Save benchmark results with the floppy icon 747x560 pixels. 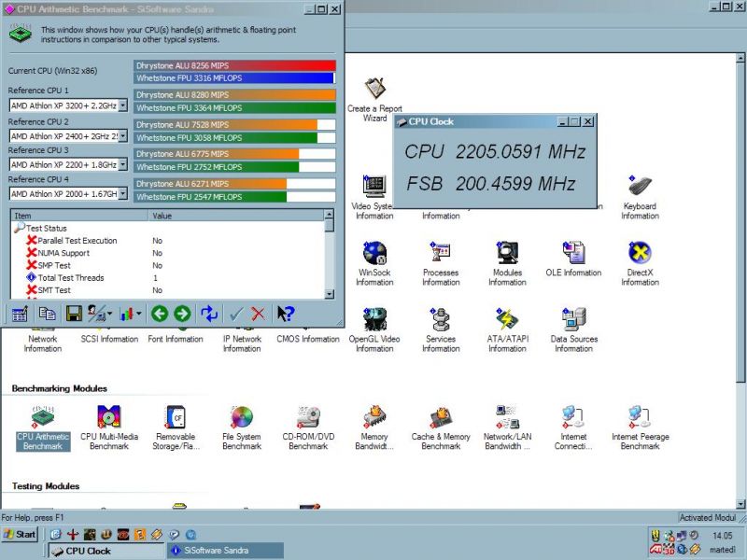point(74,314)
